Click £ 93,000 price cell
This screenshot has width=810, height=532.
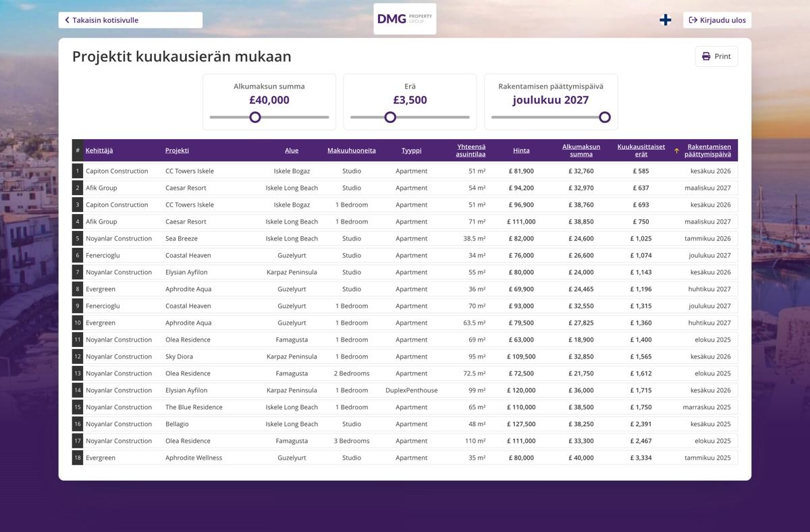coord(520,306)
